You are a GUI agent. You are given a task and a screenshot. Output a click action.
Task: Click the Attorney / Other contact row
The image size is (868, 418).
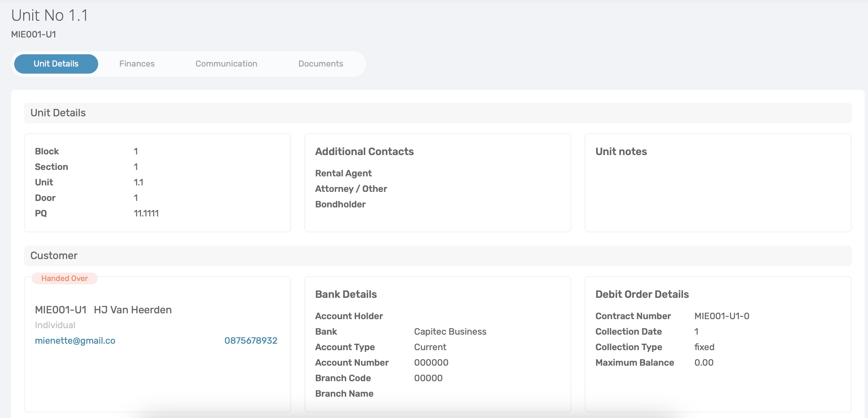(x=351, y=189)
